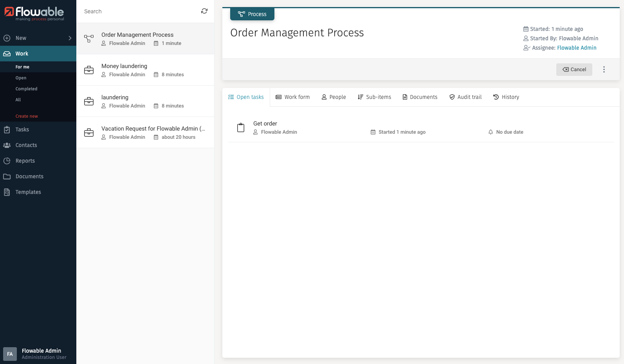Click the refresh icon beside Search

pos(204,11)
